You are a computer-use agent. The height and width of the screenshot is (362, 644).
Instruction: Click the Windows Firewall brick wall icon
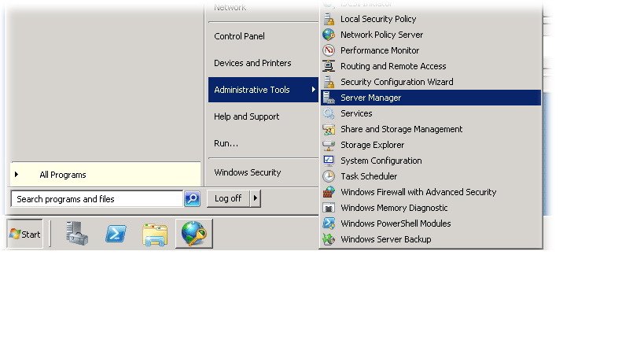329,192
